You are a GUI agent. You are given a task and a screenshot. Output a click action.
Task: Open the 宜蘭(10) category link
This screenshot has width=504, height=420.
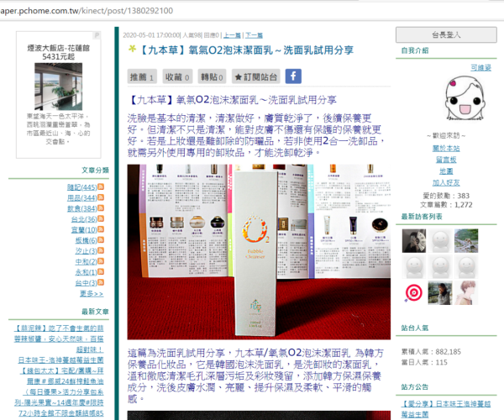tap(84, 229)
